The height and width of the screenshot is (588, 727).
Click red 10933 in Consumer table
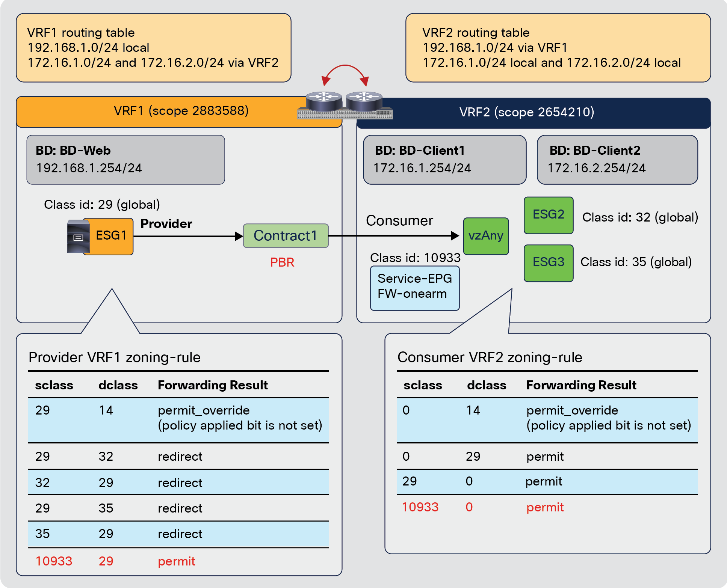(x=420, y=507)
